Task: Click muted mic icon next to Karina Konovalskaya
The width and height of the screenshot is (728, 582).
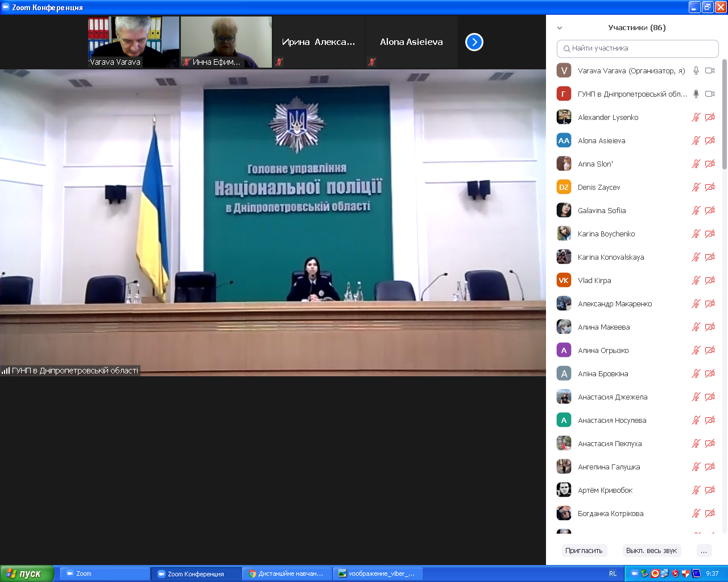Action: click(x=696, y=257)
